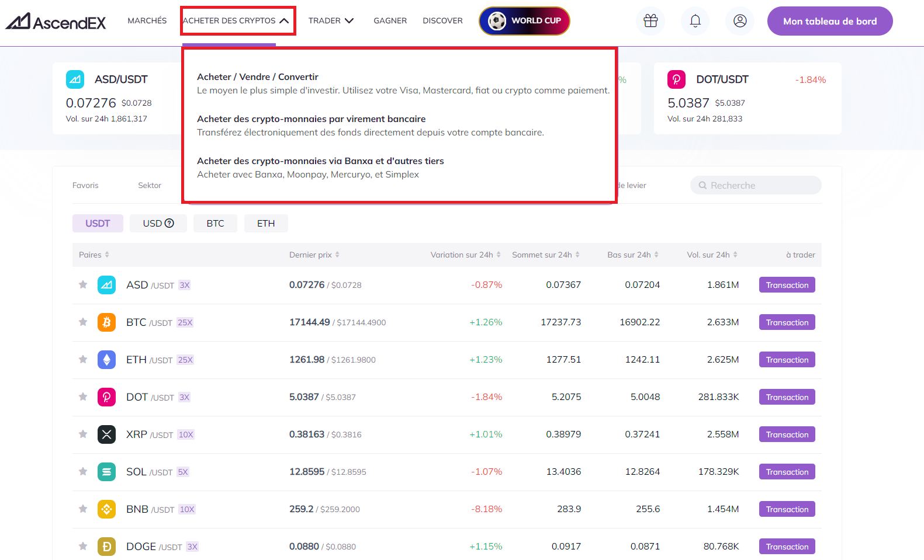Click Transaction button for DOT/USDT
This screenshot has height=560, width=924.
pyautogui.click(x=787, y=397)
